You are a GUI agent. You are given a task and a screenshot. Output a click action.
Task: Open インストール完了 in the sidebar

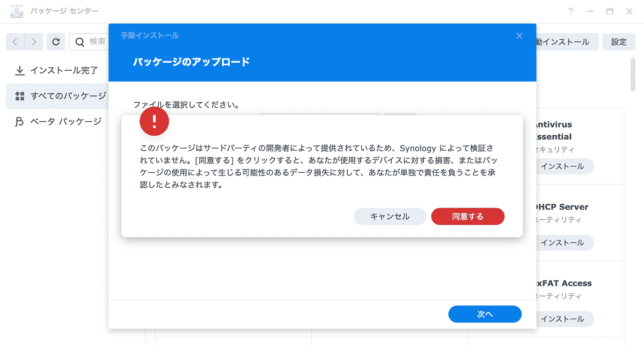[56, 70]
